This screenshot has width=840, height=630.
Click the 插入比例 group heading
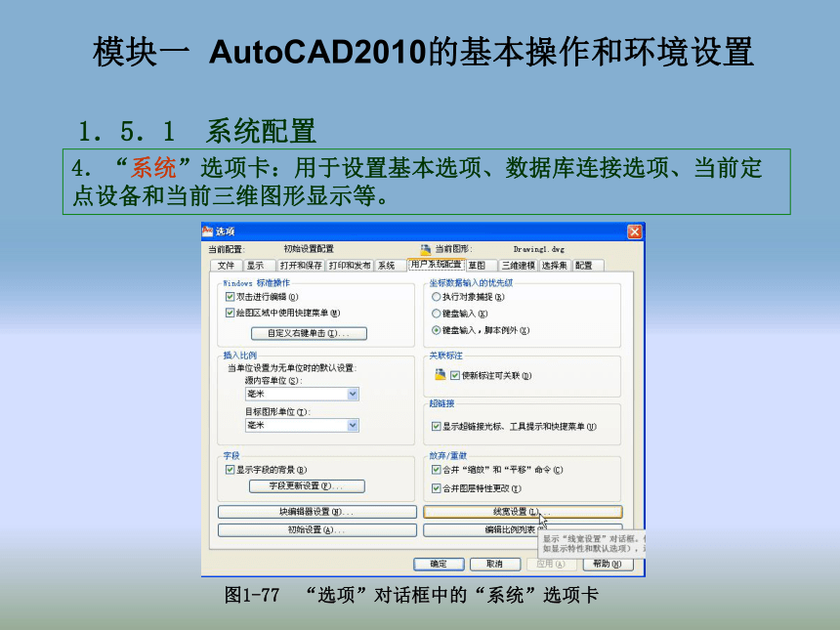240,356
